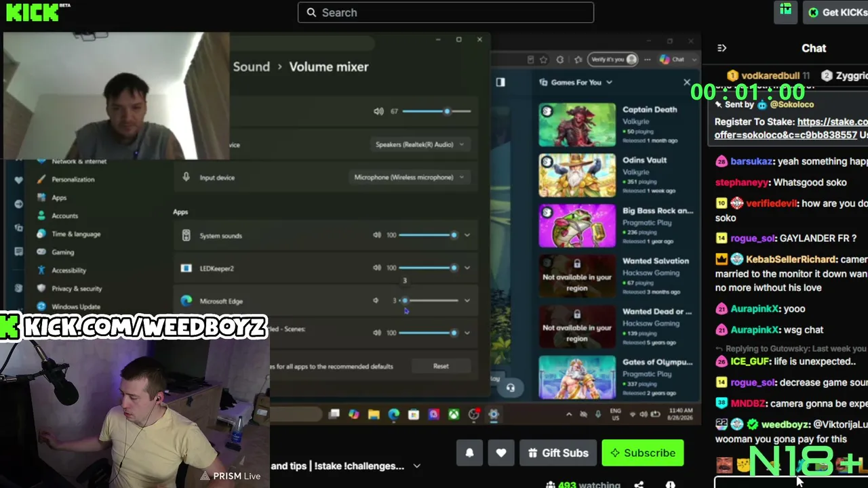This screenshot has width=868, height=488.
Task: Open the Microphone (Wireless microphone) input dropdown
Action: [x=409, y=177]
